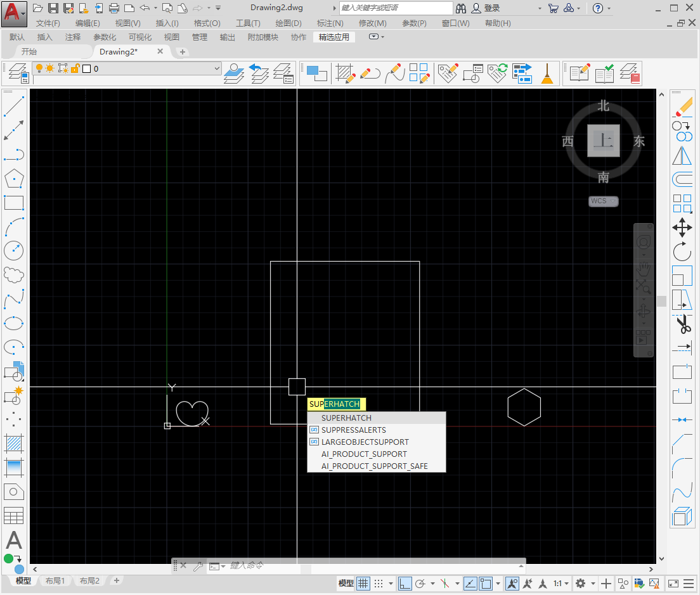
Task: Click the Array tool
Action: [x=682, y=203]
